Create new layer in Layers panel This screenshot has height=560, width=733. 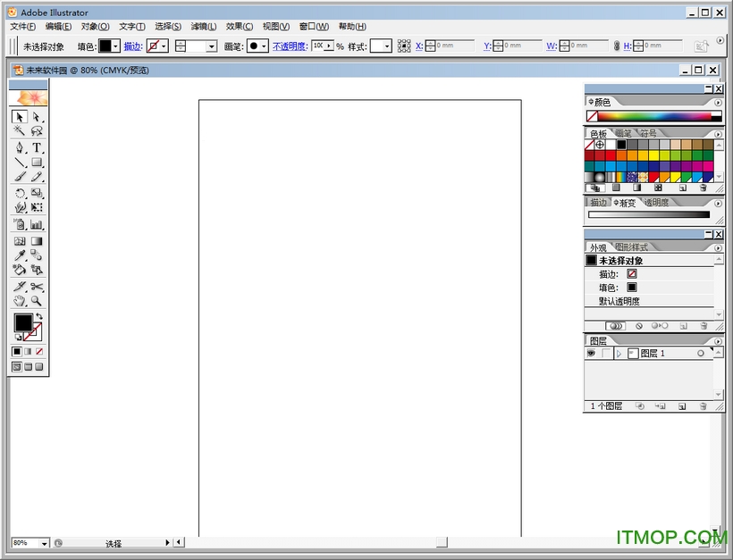[x=682, y=406]
